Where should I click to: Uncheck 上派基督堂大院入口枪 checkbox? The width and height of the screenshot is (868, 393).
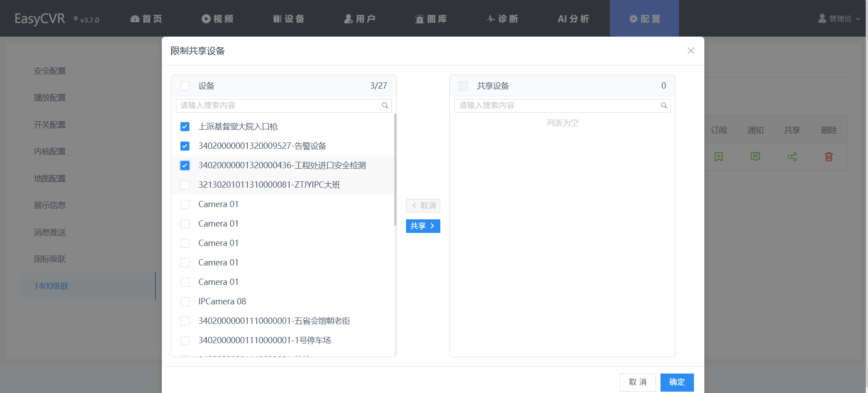[185, 127]
